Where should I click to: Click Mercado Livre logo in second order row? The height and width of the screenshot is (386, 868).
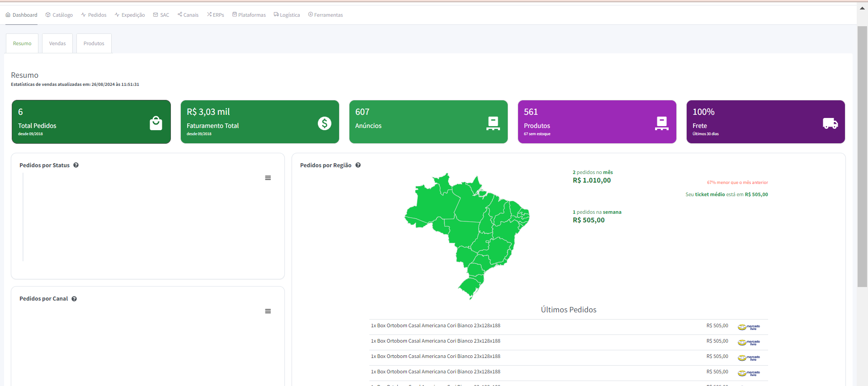[x=749, y=342]
